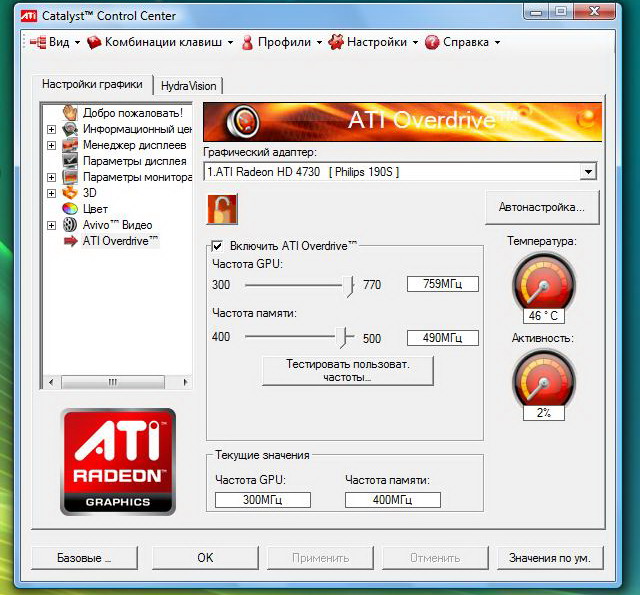Select Добро пожаловать! in the tree

tap(133, 113)
